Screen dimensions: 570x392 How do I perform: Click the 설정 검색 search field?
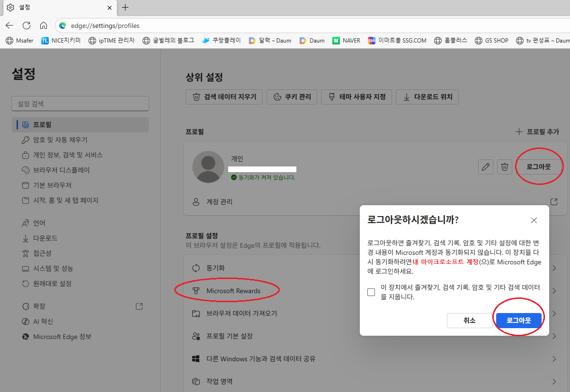[80, 104]
